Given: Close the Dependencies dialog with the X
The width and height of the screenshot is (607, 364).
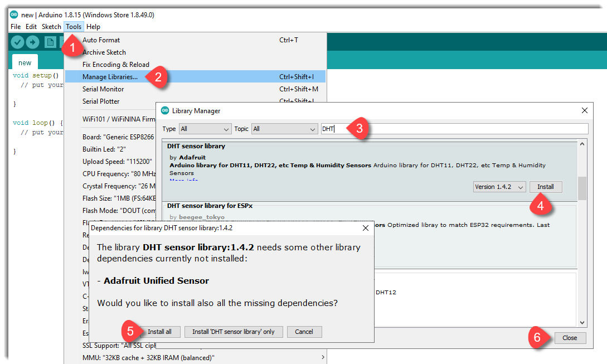Looking at the screenshot, I should click(x=366, y=228).
